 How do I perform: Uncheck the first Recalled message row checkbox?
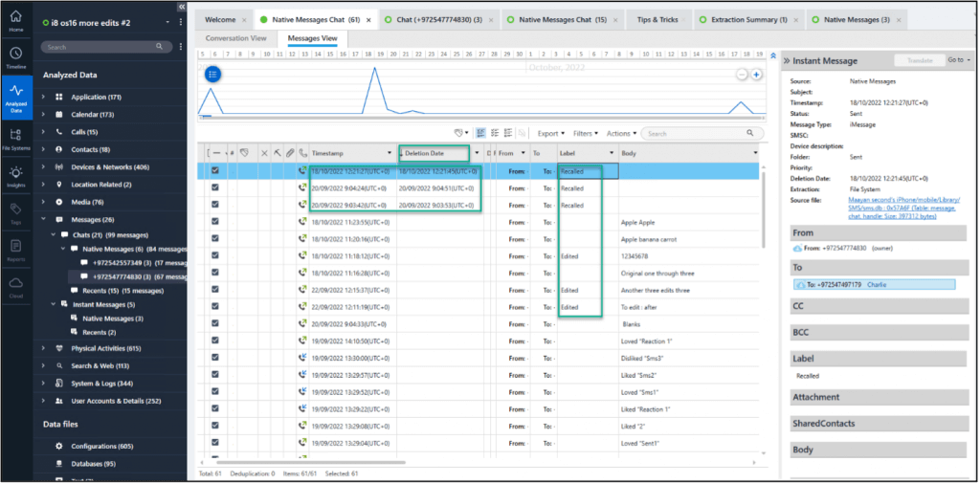(215, 171)
